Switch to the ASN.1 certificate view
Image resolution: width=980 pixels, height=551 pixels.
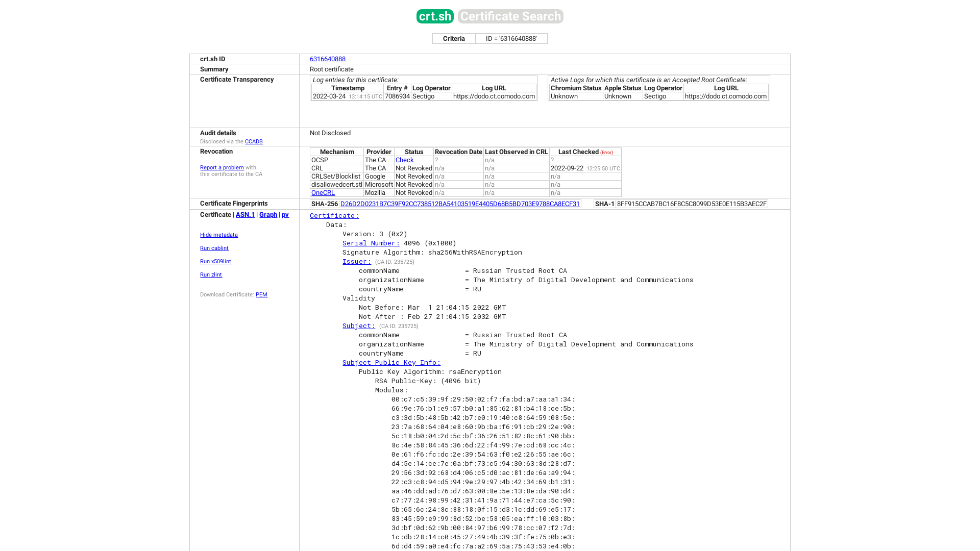pyautogui.click(x=245, y=215)
